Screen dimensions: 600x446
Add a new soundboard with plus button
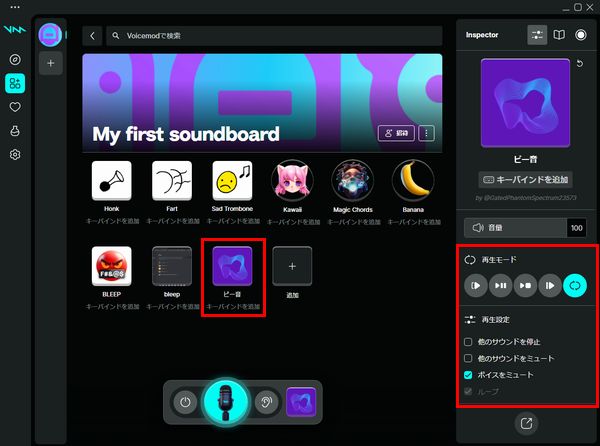pos(51,63)
